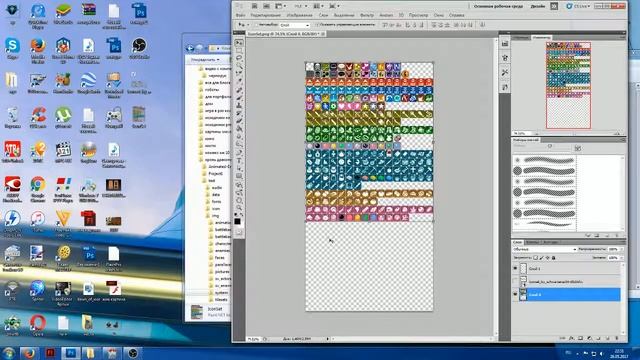Screen dimensions: 640x360
Task: Enable the Auto-Select checkbox in options bar
Action: (x=257, y=25)
